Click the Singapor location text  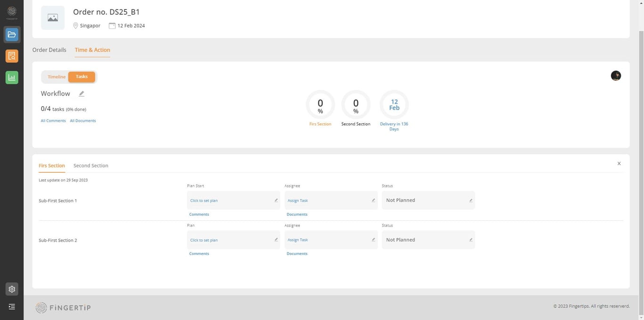point(90,26)
